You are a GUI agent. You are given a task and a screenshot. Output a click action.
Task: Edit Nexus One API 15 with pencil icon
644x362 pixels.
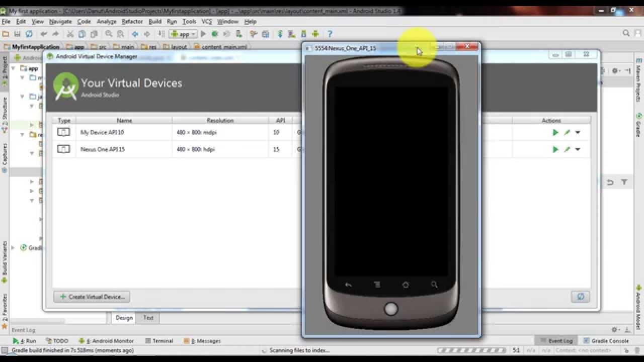pos(567,149)
